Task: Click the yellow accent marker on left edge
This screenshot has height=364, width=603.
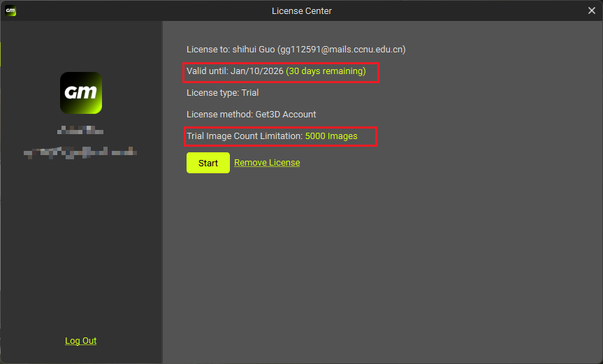Action: tap(1, 54)
